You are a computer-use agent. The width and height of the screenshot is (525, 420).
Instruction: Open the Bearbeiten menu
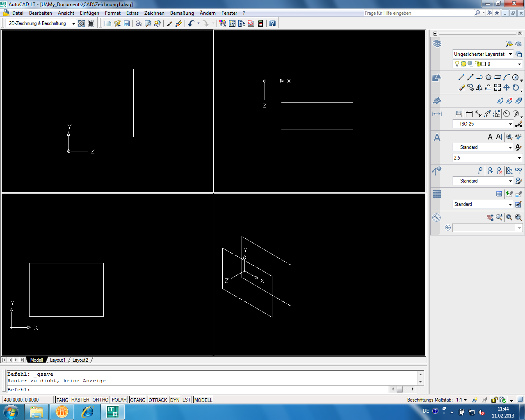41,13
